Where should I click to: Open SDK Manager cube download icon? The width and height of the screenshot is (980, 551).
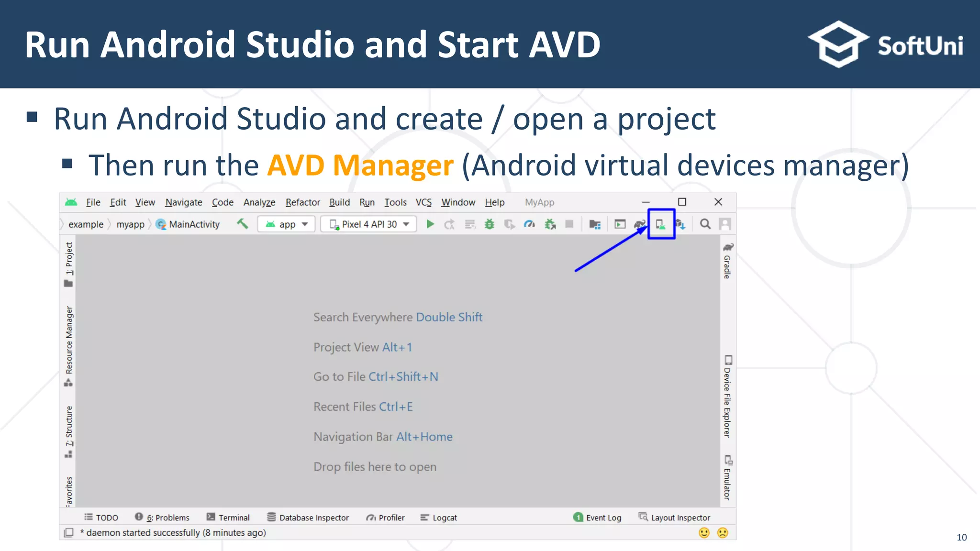(680, 224)
